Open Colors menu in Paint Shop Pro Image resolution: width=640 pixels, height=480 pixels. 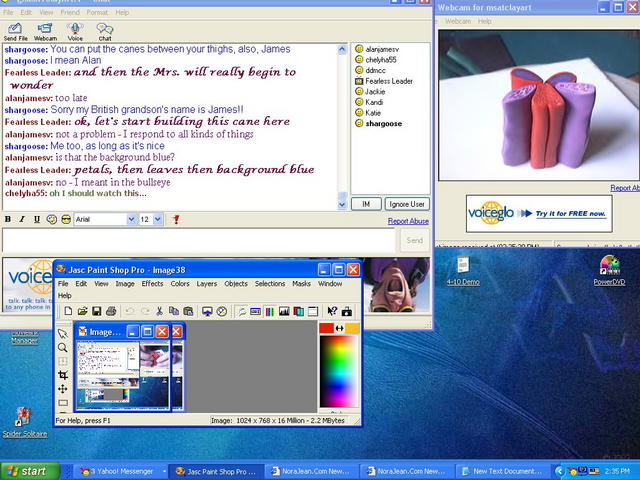click(x=180, y=283)
